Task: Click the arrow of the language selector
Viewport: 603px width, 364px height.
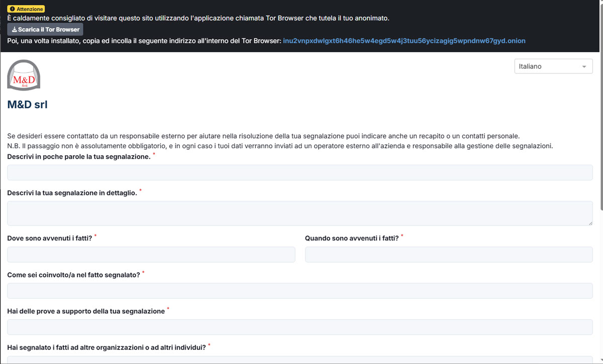Action: coord(583,67)
